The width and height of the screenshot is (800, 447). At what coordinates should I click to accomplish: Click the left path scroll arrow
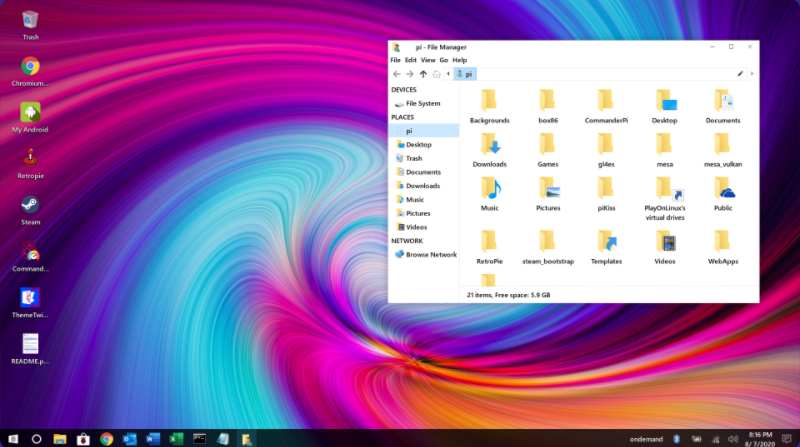(x=447, y=74)
